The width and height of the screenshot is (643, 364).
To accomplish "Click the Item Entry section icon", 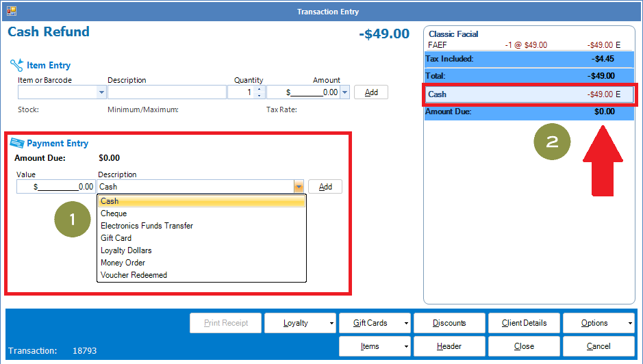I will point(16,66).
